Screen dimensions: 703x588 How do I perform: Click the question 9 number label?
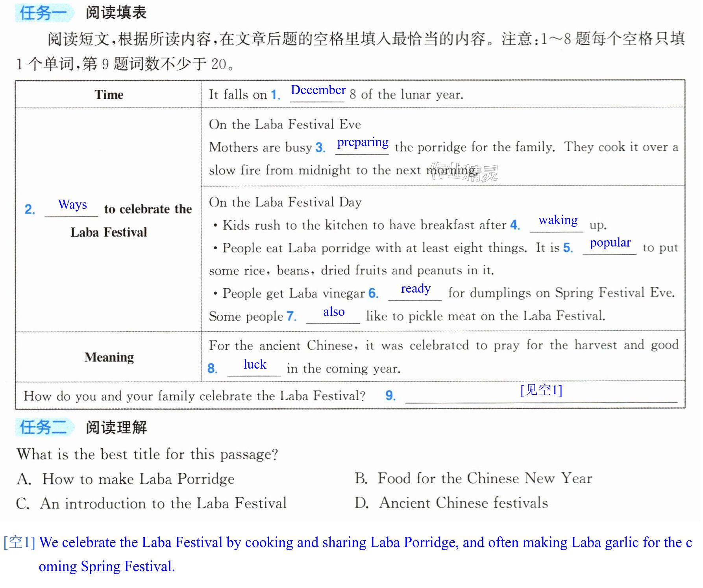pos(390,395)
